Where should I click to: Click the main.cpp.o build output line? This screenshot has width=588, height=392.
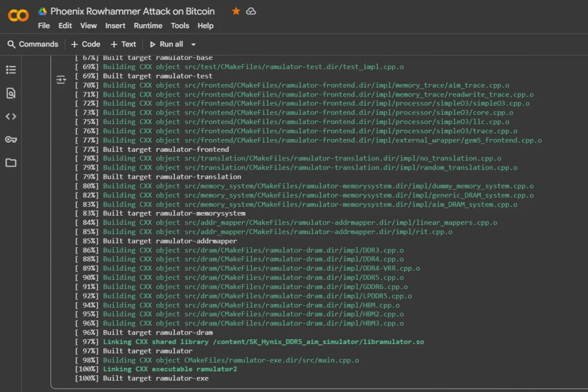pyautogui.click(x=216, y=360)
